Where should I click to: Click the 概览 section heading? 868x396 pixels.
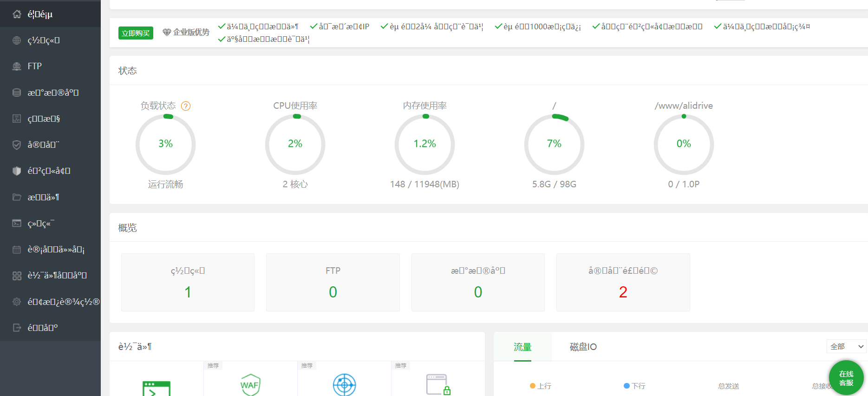pyautogui.click(x=128, y=228)
